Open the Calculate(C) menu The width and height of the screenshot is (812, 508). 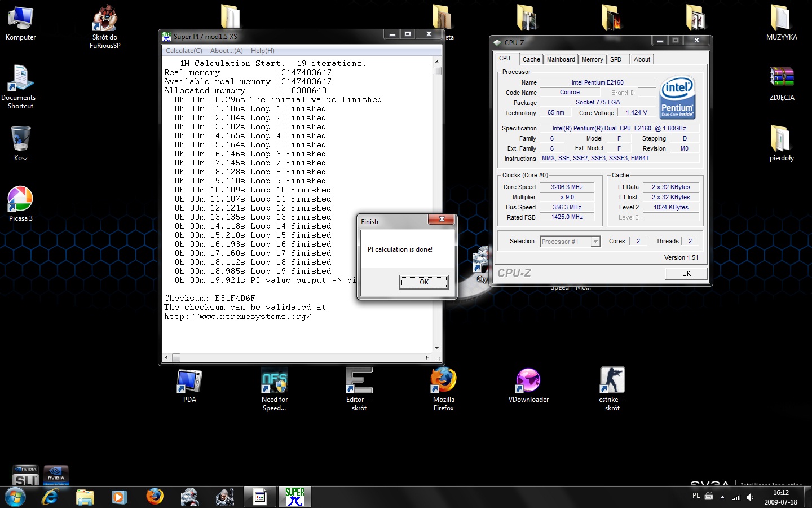(184, 51)
